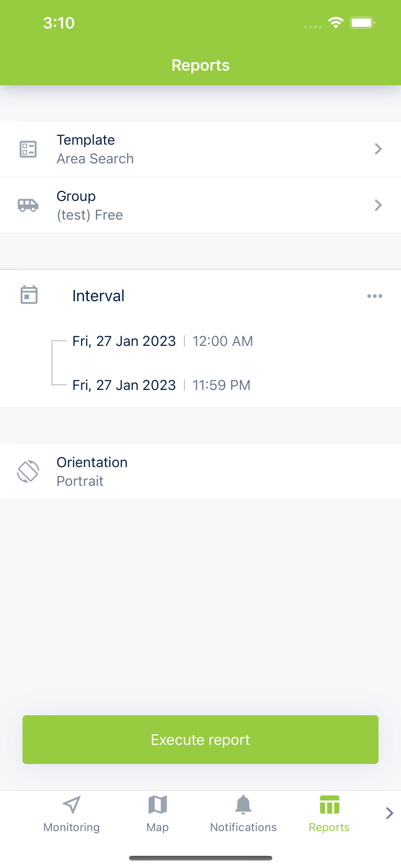This screenshot has height=868, width=401.
Task: Tap the Interval calendar icon
Action: click(x=29, y=295)
